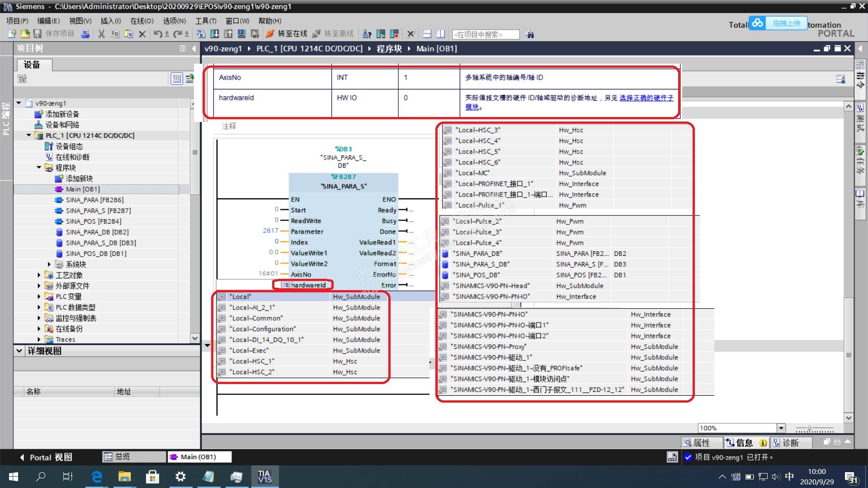Click the project search input field
This screenshot has height=488, width=868.
click(486, 34)
